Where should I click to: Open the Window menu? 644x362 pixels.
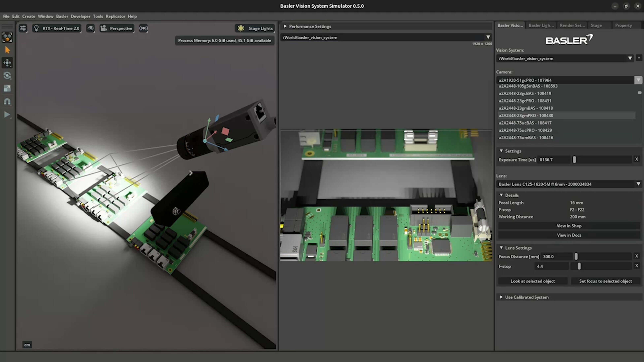pos(45,16)
